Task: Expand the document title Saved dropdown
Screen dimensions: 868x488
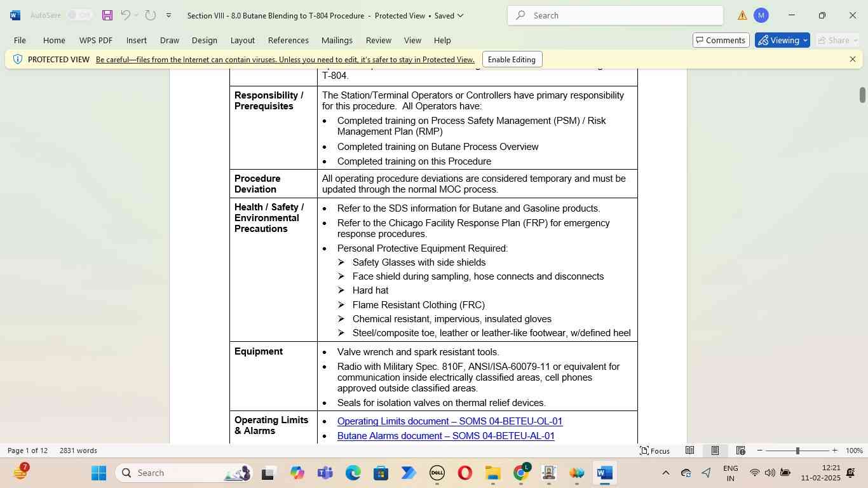Action: [461, 15]
